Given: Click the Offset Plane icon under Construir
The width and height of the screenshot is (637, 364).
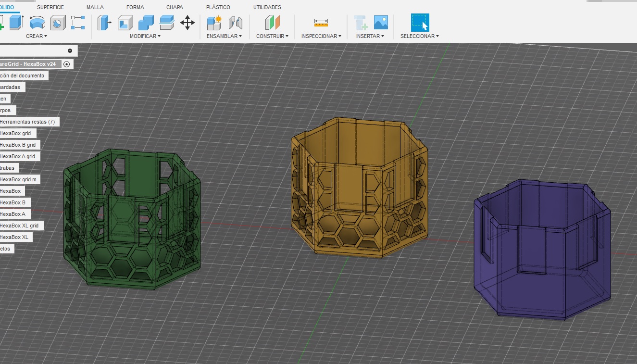Looking at the screenshot, I should [x=273, y=23].
